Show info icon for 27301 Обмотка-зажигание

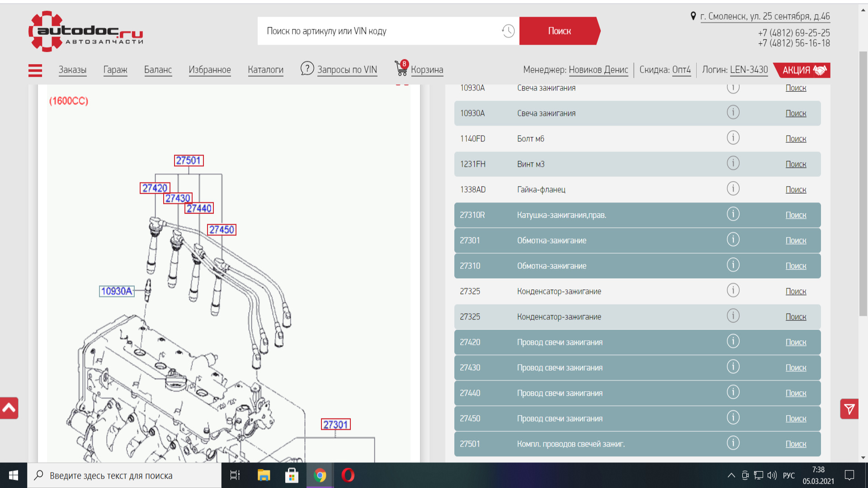733,239
